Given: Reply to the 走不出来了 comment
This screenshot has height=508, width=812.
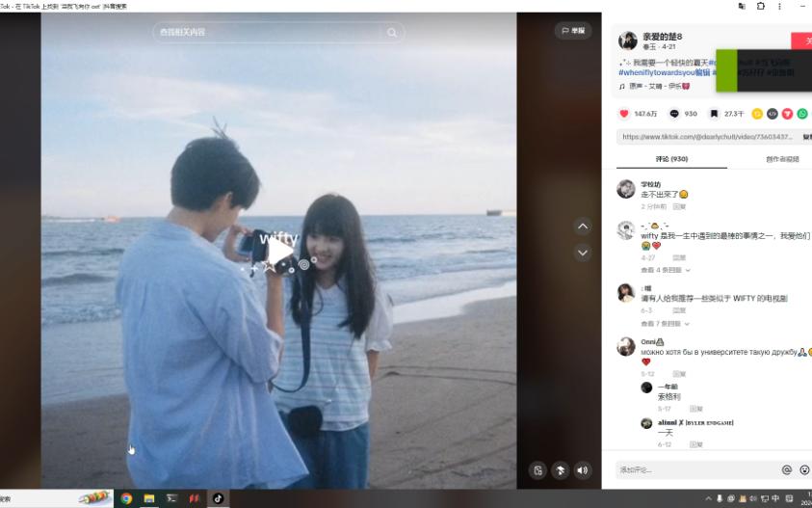Looking at the screenshot, I should coord(679,206).
